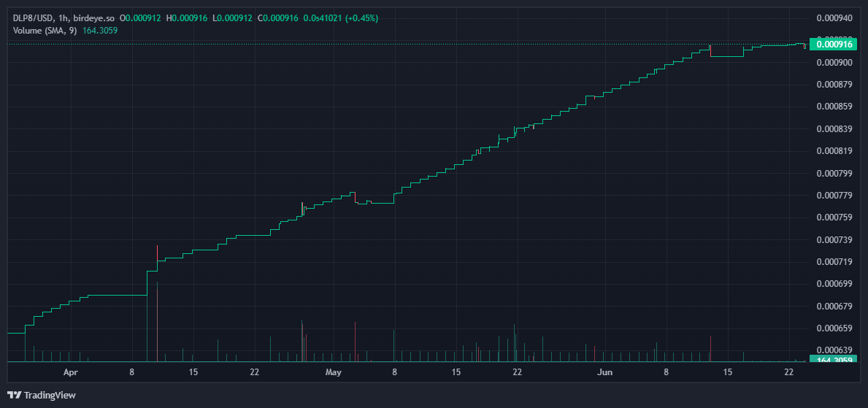The image size is (868, 408).
Task: Select price axis value 0.000739
Action: tap(834, 239)
